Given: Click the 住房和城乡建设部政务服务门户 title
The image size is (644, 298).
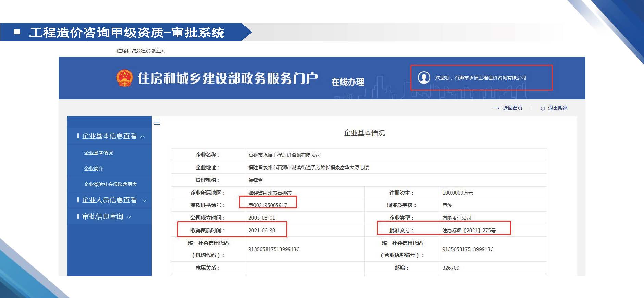Looking at the screenshot, I should coord(228,78).
